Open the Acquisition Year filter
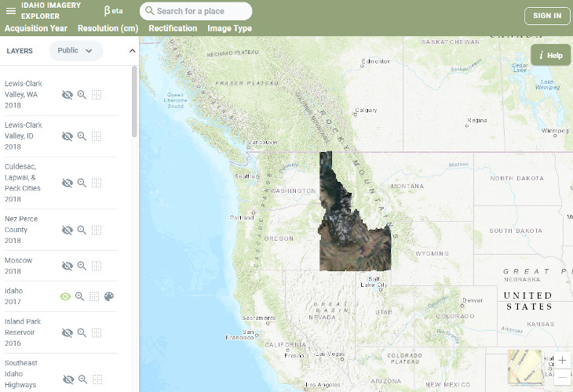Screen dimensions: 573x392 (36, 29)
